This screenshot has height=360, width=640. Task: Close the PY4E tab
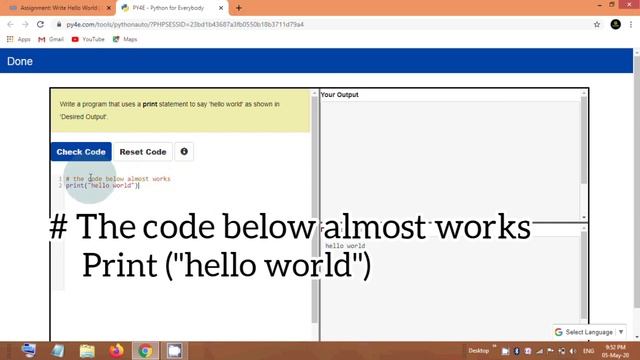coord(221,8)
